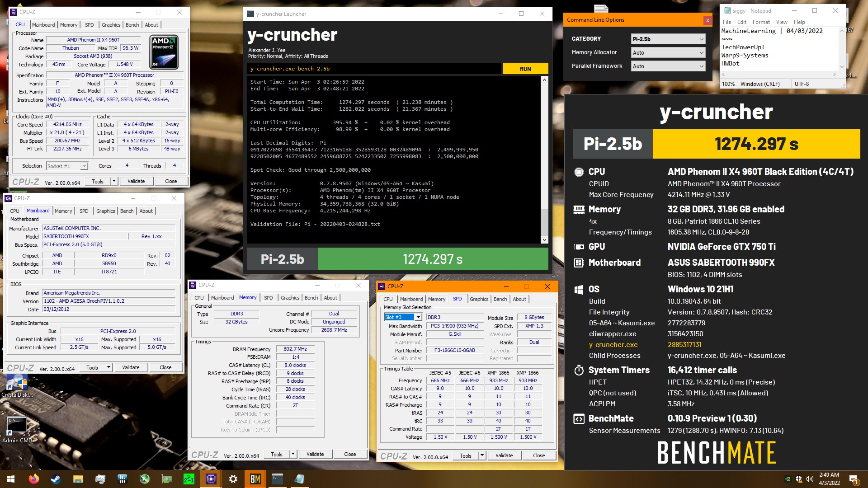Click Close in CPU-Z SPD window
Screen dimensions: 868x488
539,455
